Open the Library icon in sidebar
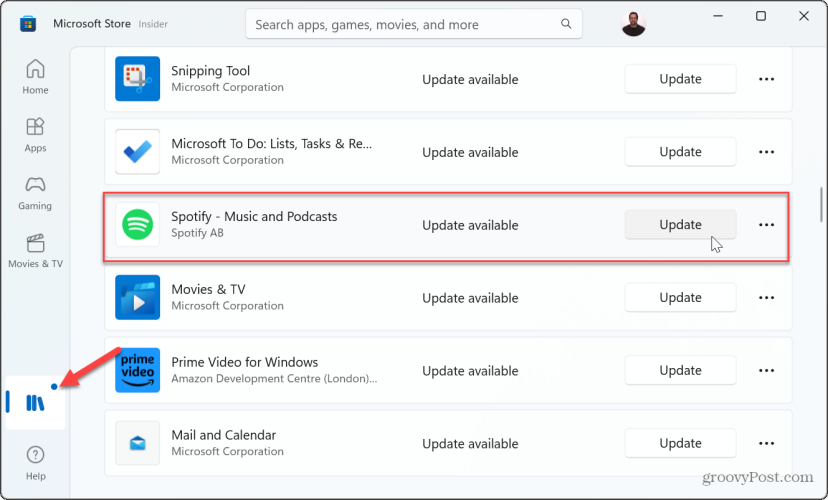Screen dimensions: 828x500 pyautogui.click(x=35, y=403)
